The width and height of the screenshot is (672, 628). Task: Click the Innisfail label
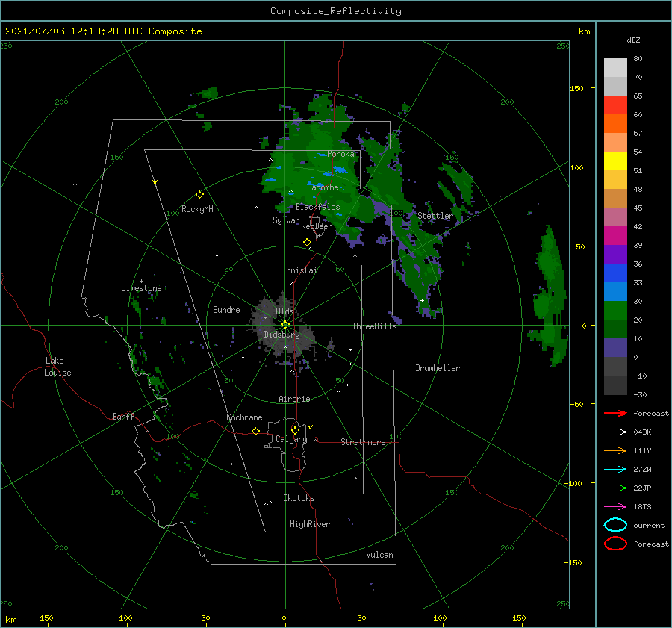coord(302,270)
